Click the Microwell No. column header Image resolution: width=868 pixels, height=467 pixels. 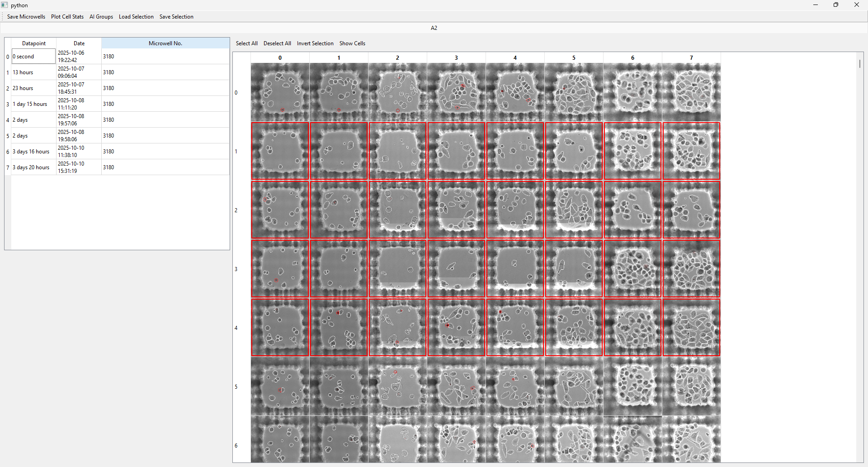[x=165, y=43]
